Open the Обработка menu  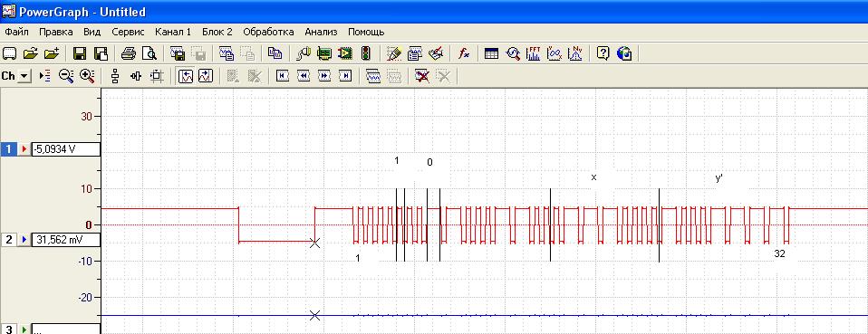point(268,32)
